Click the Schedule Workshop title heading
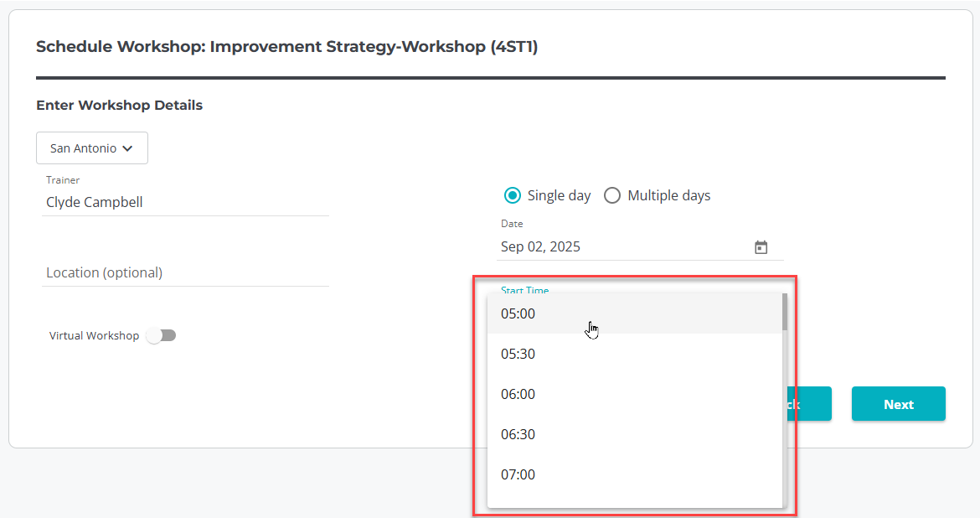The image size is (980, 518). click(x=286, y=47)
